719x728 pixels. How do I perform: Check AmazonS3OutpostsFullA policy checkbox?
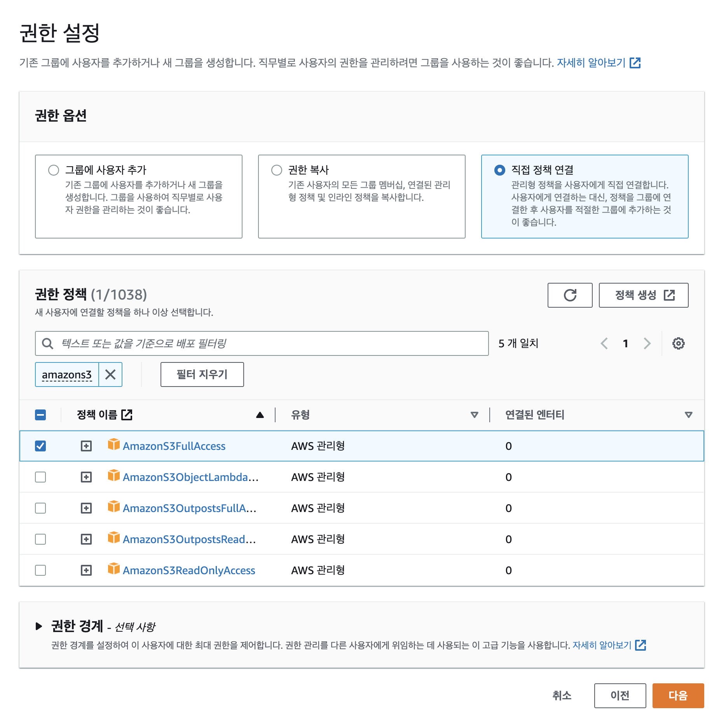tap(40, 508)
